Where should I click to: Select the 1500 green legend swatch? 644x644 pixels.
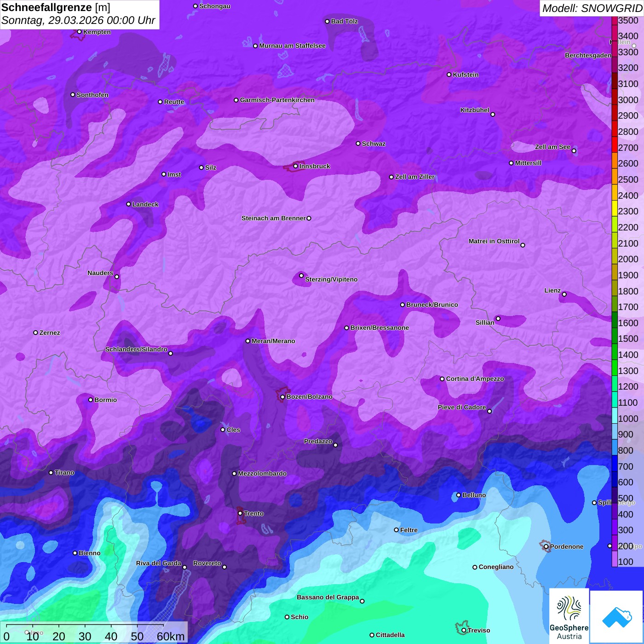(x=615, y=336)
